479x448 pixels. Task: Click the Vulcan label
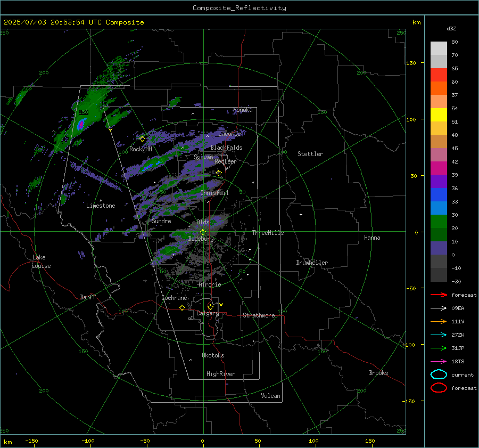[x=270, y=396]
